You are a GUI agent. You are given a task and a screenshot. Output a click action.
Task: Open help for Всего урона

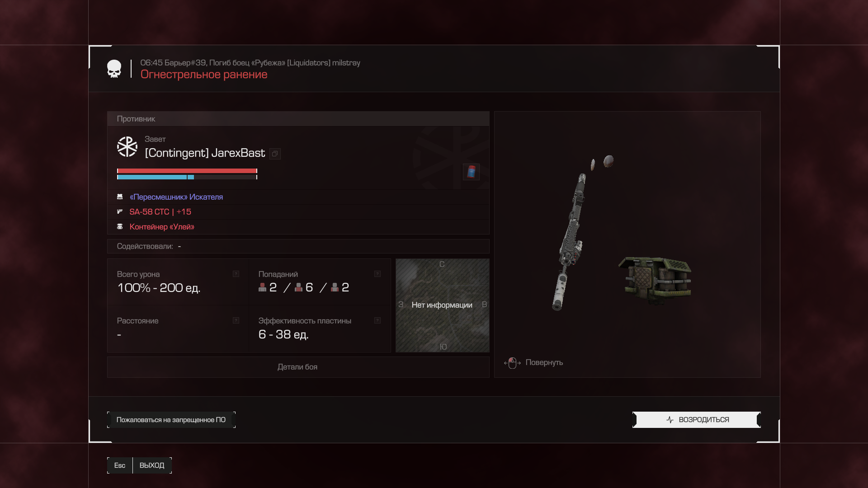[x=236, y=274]
